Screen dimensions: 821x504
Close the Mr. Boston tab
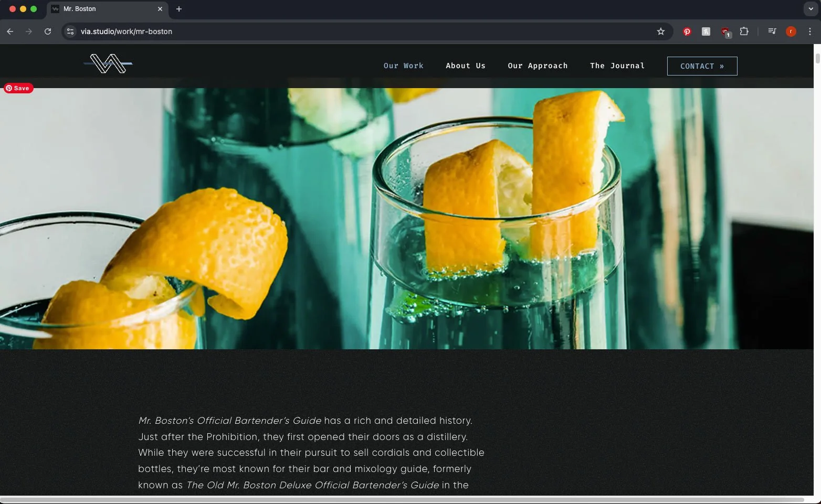point(160,9)
